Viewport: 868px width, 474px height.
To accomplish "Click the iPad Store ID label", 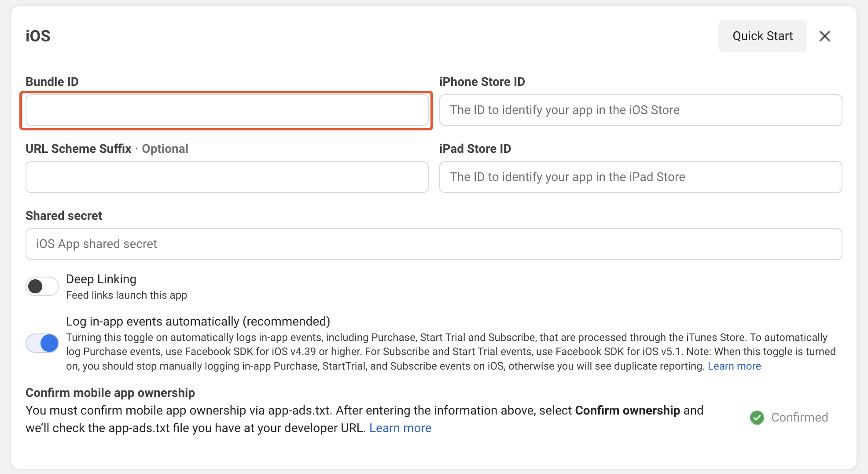I will [x=475, y=149].
